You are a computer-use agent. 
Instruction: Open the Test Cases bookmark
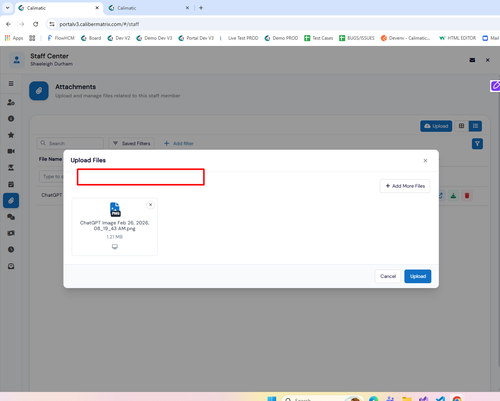[319, 38]
